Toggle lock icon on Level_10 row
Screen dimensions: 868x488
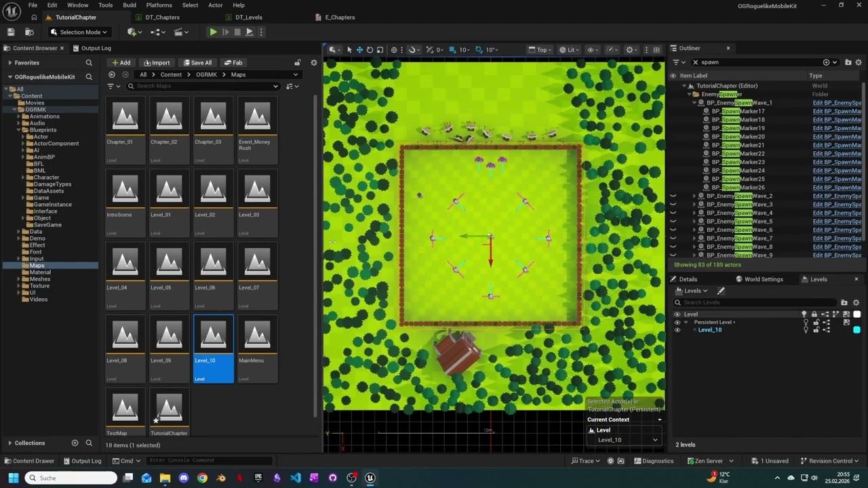(815, 329)
